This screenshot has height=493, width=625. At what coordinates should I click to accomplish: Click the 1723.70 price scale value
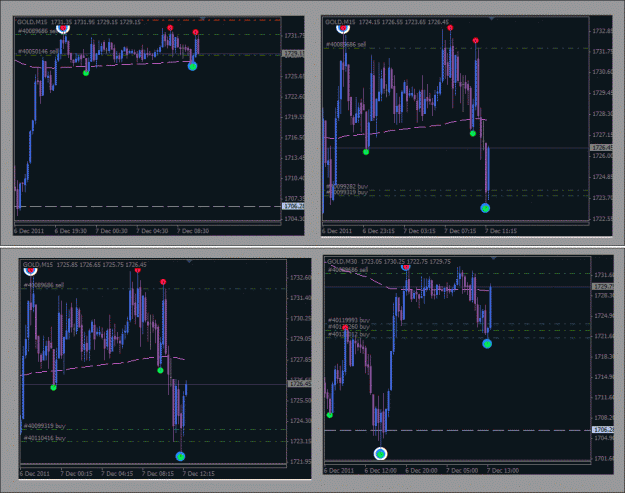coord(602,198)
